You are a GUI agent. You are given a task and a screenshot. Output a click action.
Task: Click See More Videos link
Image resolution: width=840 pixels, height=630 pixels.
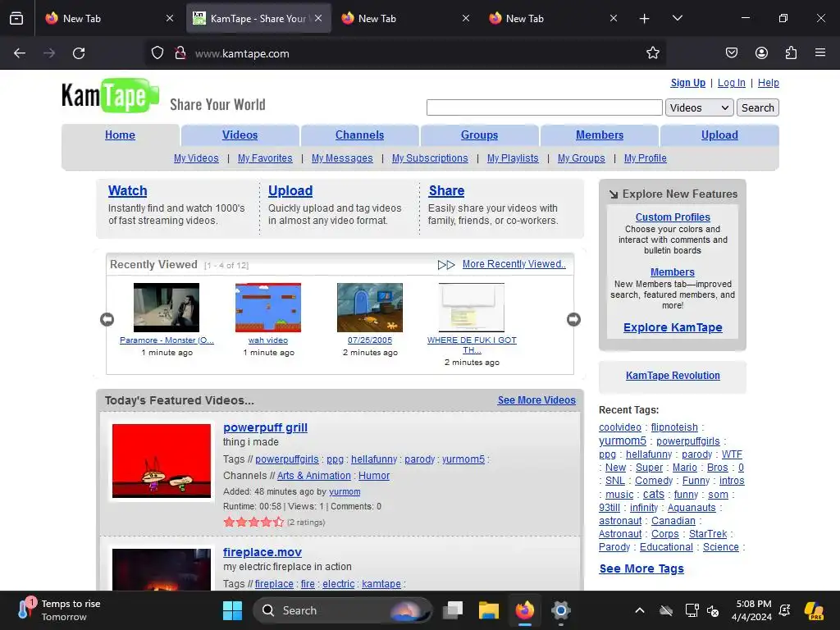point(536,400)
